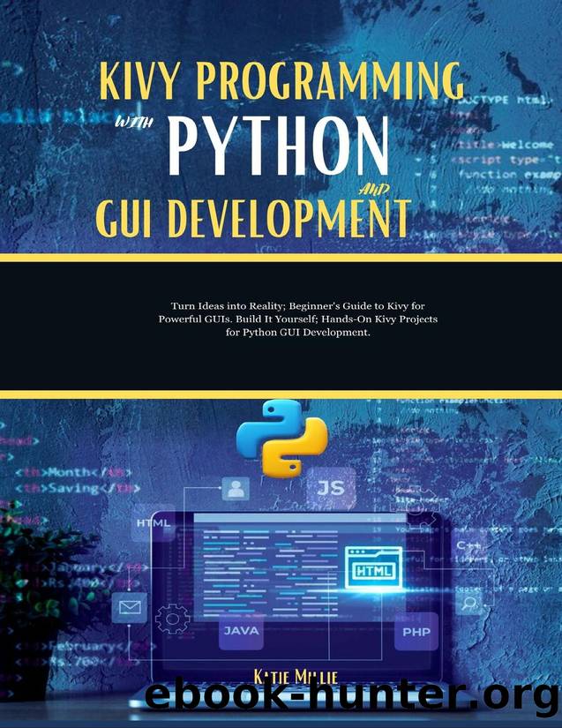
Task: Click the magnifier search icon
Action: [469, 603]
